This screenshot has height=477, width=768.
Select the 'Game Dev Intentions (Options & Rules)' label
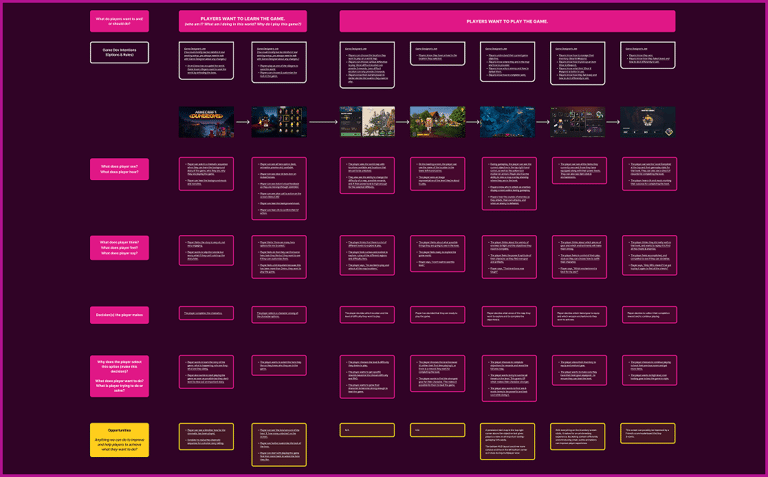(120, 52)
